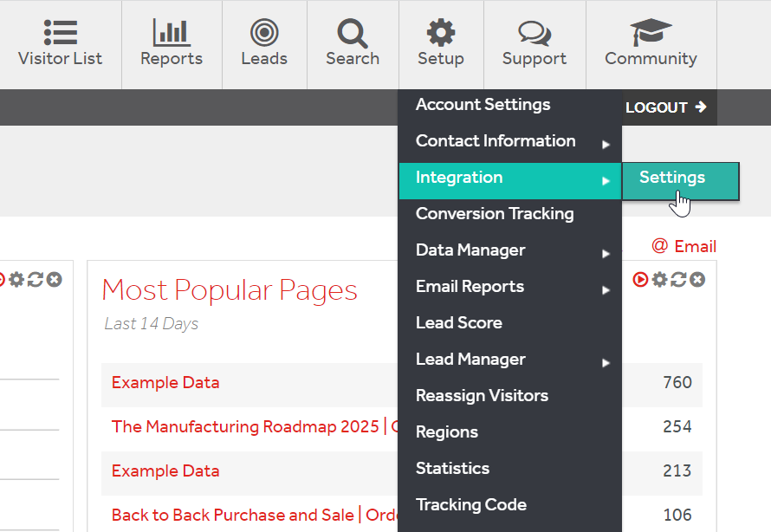The width and height of the screenshot is (771, 532).
Task: Expand the Lead Manager submenu
Action: 471,360
